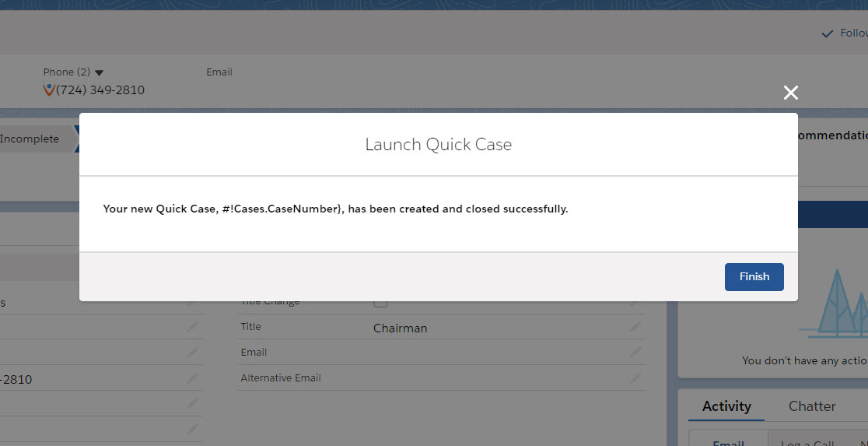Click the dialer icon beside (724) 349-2810

tap(49, 90)
